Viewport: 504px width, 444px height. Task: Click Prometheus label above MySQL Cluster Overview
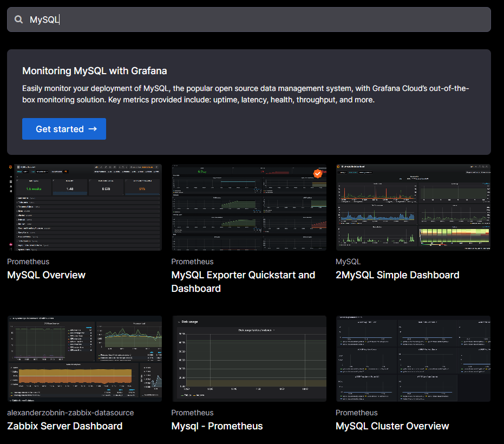pyautogui.click(x=356, y=413)
